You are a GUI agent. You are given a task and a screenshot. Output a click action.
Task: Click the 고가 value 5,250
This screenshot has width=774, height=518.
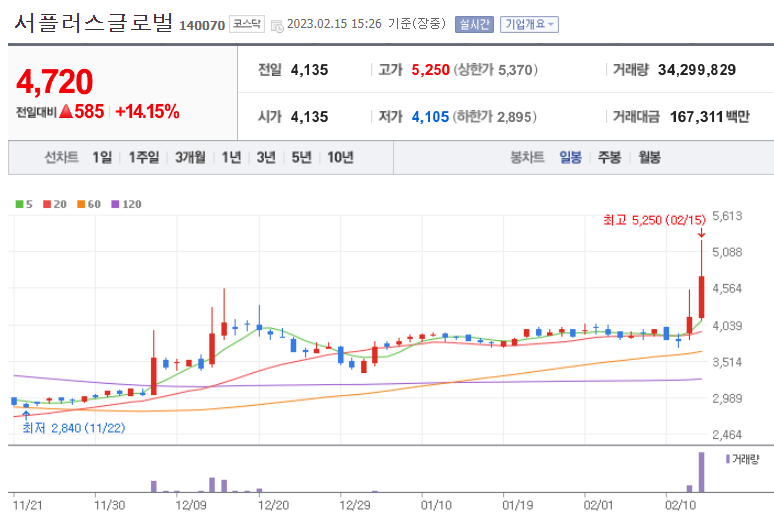[430, 70]
